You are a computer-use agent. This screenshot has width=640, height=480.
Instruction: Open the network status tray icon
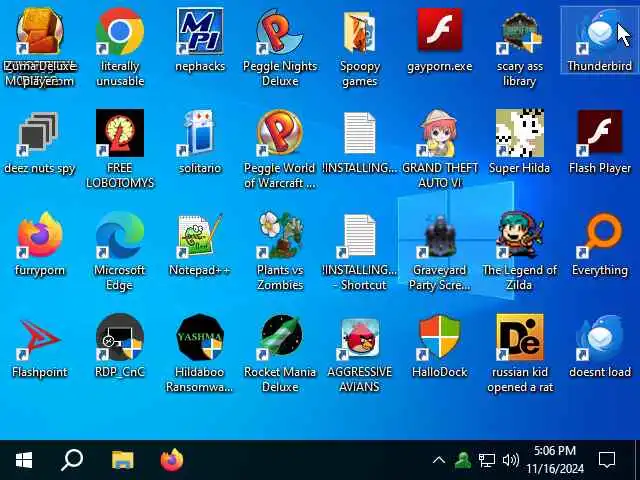pyautogui.click(x=487, y=460)
